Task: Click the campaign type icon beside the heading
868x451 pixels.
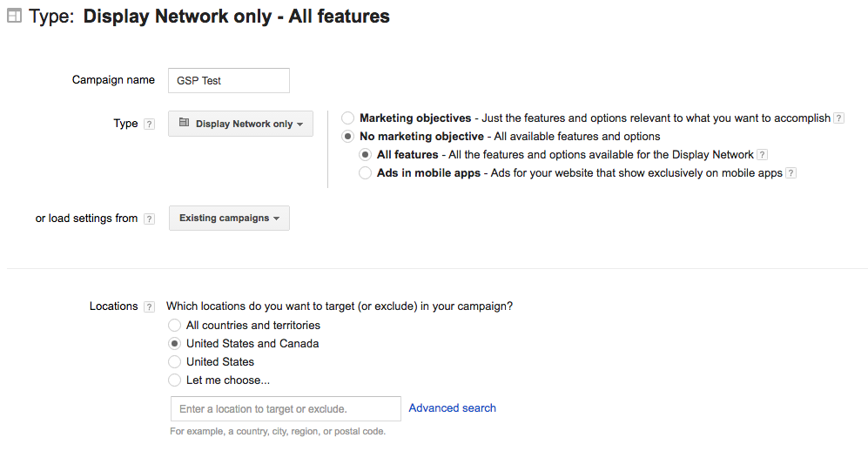Action: click(x=14, y=17)
